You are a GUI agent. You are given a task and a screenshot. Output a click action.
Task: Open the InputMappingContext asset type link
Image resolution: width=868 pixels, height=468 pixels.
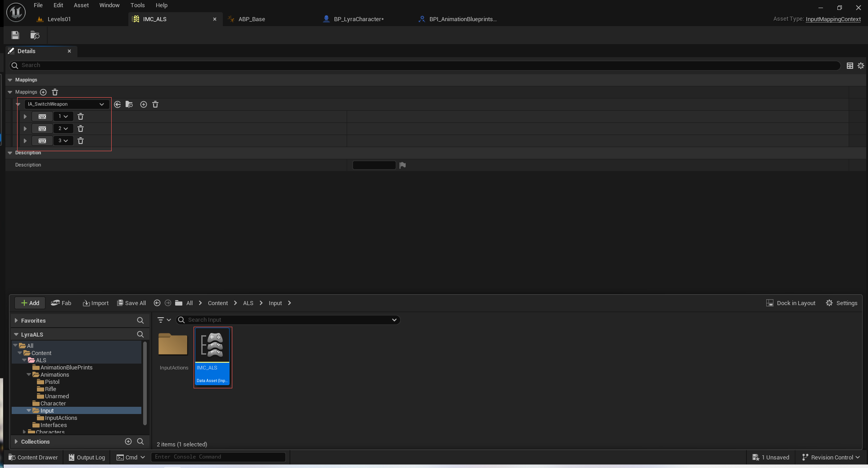pyautogui.click(x=833, y=19)
